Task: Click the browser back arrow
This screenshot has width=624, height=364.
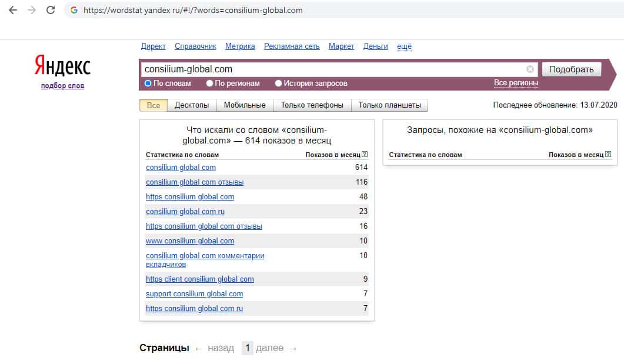Action: pos(13,10)
